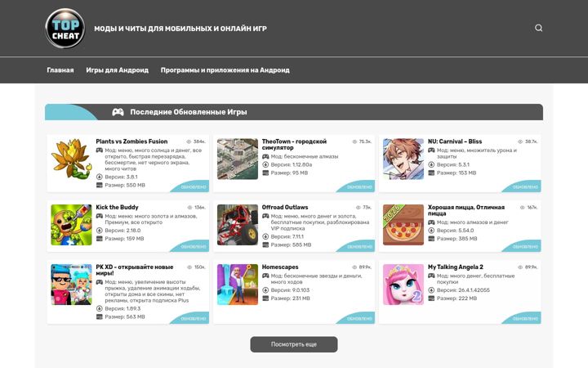Click eye views icon on PK XD card
588x368 pixels.
189,267
